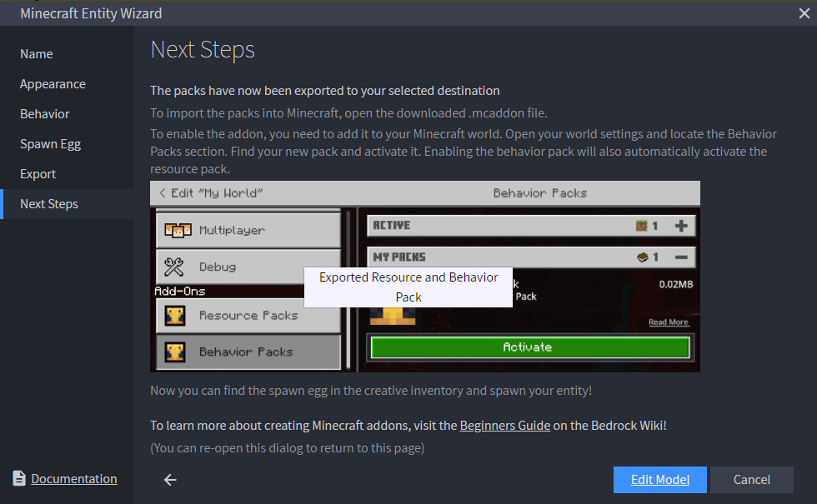Screen dimensions: 817x504
Task: Go to the Behavior page
Action: tap(67, 114)
